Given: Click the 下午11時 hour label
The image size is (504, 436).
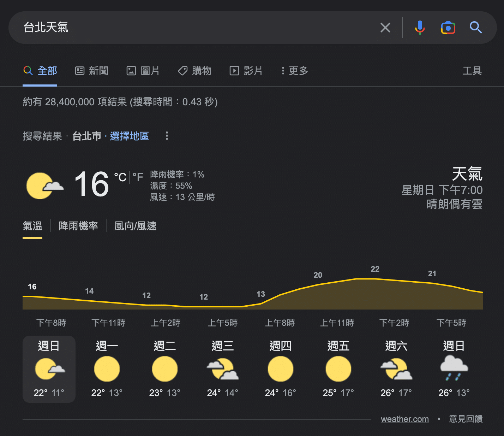Looking at the screenshot, I should coord(108,323).
